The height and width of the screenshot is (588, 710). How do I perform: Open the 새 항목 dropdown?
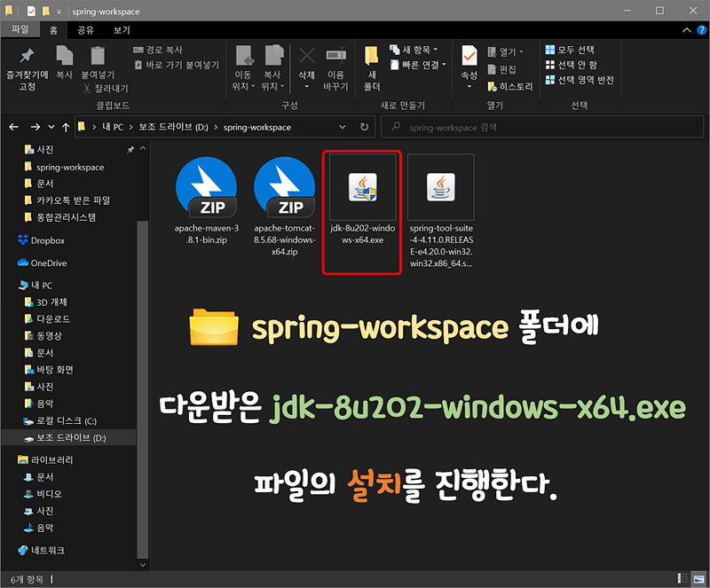pos(414,50)
